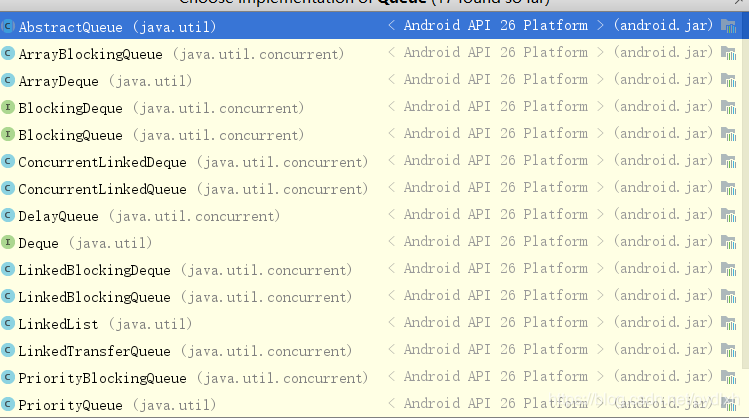Click library icon in ConcurrentLinkedDeque row
Viewport: 749px width, 418px height.
728,161
